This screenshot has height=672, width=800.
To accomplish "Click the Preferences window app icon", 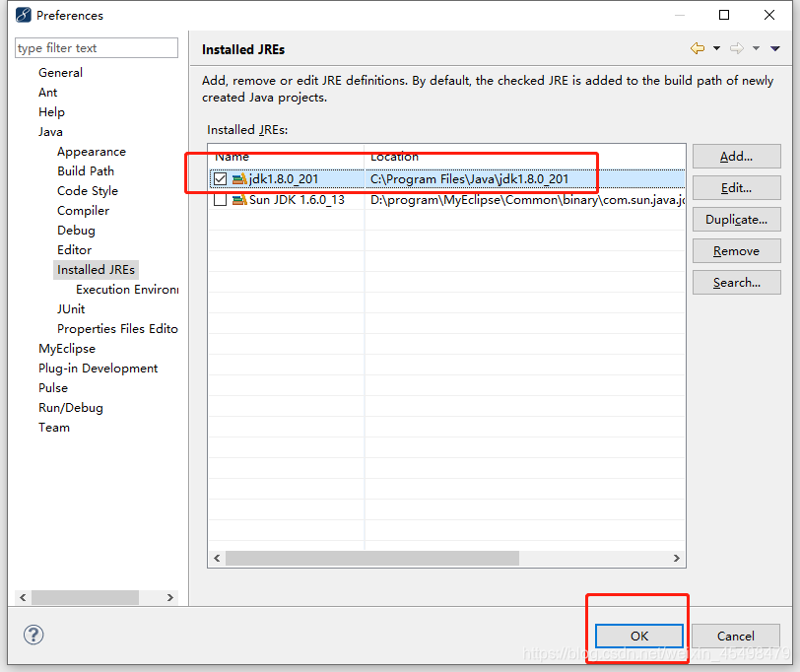I will (23, 15).
